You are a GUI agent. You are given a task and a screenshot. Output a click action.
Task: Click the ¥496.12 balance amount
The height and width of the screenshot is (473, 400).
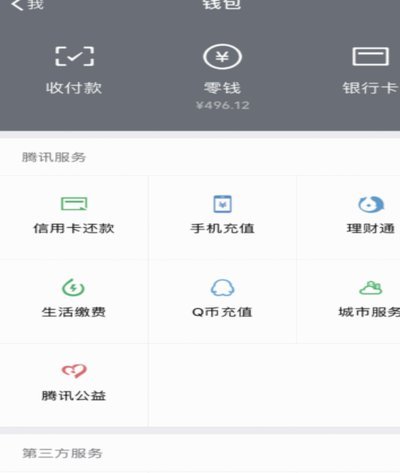coord(222,106)
